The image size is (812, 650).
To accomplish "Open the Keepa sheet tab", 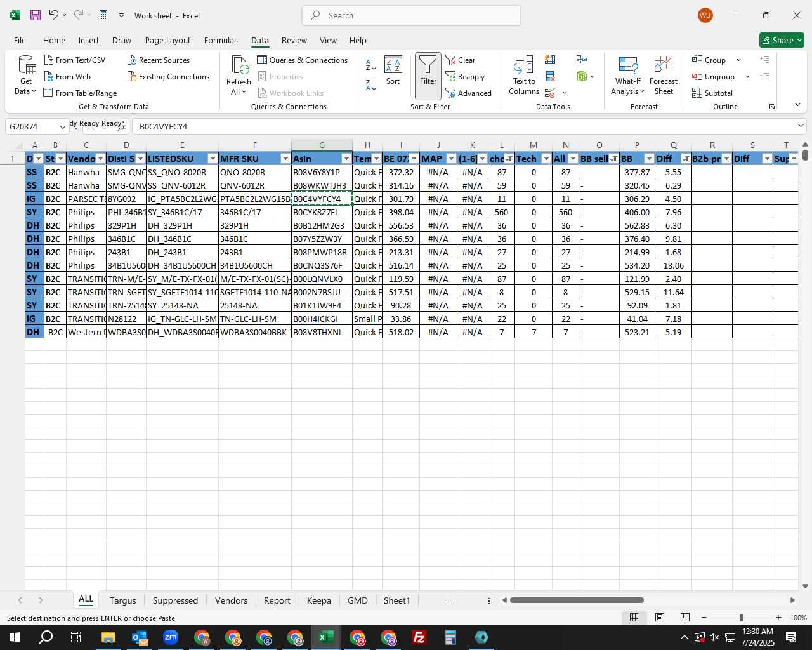I will click(318, 600).
